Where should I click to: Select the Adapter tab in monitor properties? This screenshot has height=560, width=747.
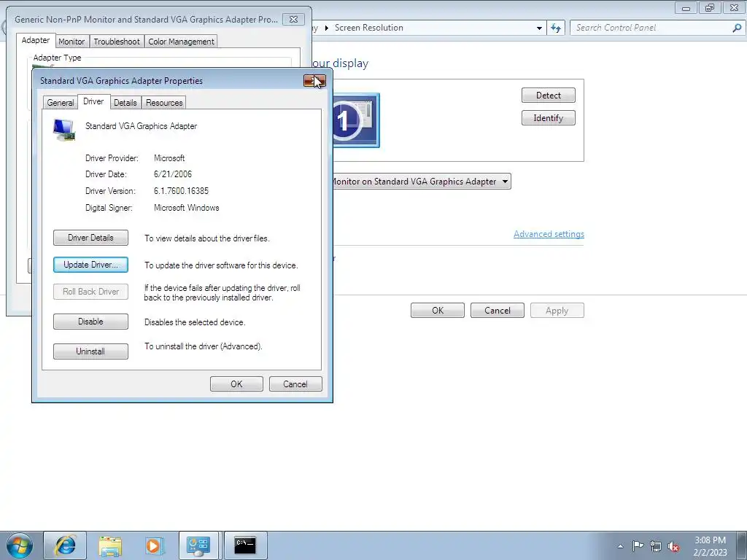[x=36, y=41]
